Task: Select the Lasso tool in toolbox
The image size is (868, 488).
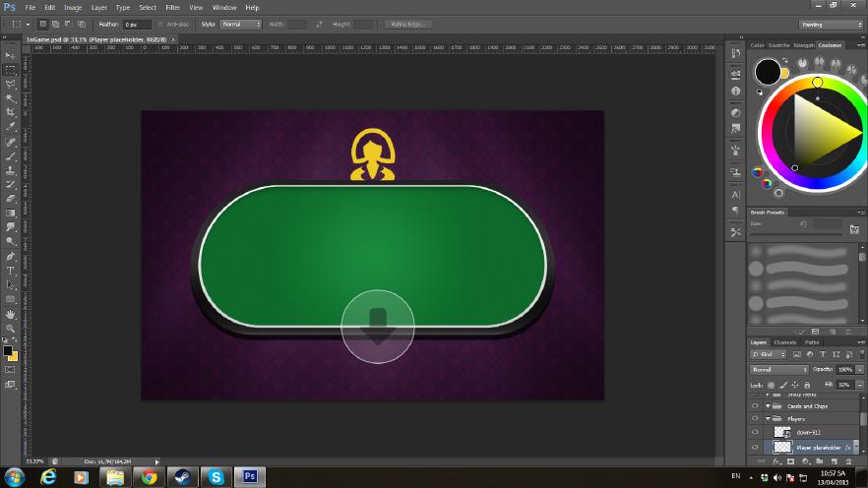Action: 11,85
